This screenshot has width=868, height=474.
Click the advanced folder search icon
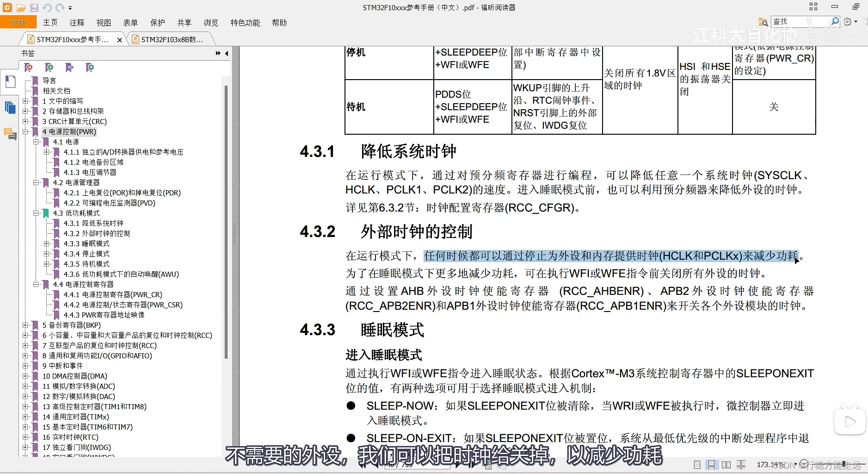click(x=763, y=22)
